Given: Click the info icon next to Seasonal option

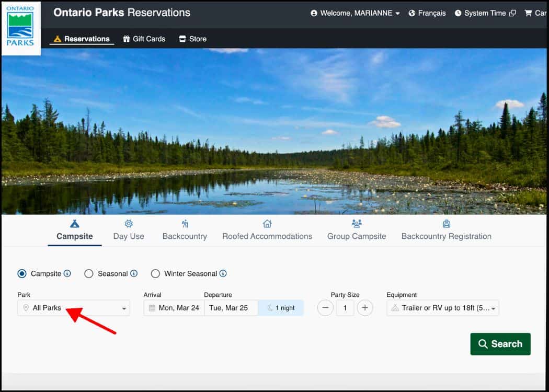Looking at the screenshot, I should pyautogui.click(x=134, y=273).
